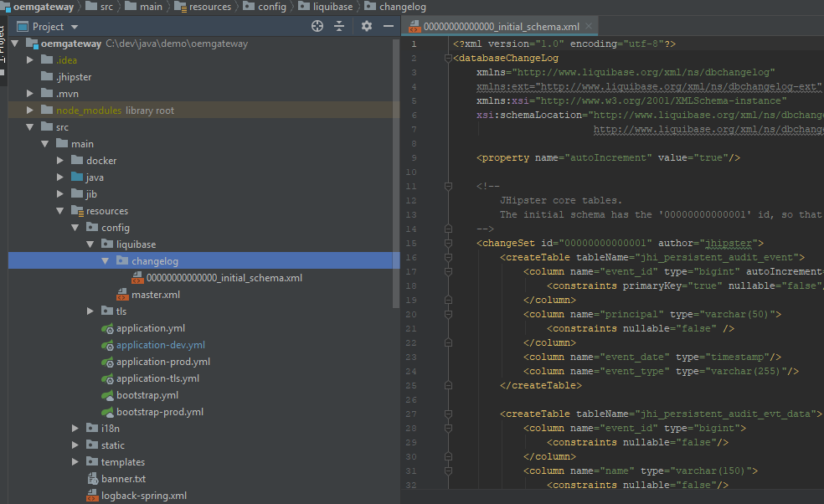The height and width of the screenshot is (504, 824).
Task: Click the collapse all icon in Project panel
Action: coord(339,26)
